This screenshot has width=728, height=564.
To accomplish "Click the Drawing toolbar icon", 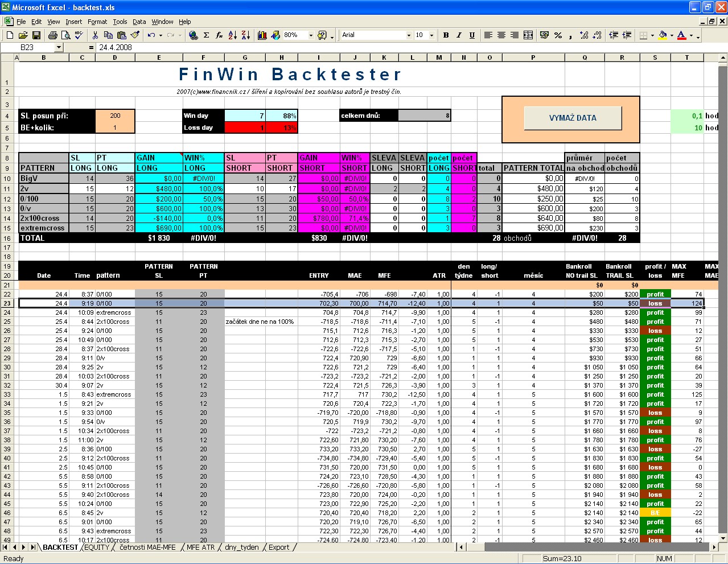I will 275,35.
